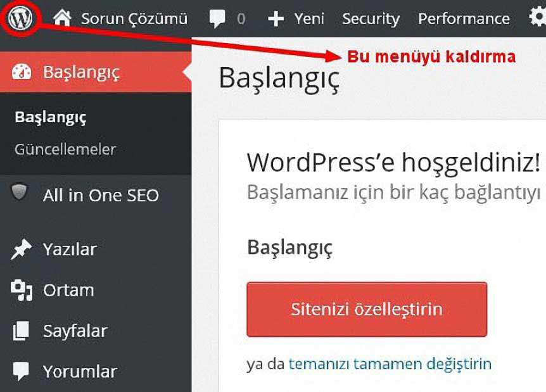The height and width of the screenshot is (392, 546).
Task: Click the media icon for Ortam
Action: [x=22, y=290]
